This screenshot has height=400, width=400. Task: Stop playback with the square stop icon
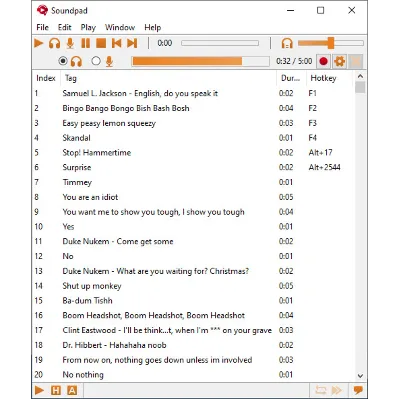101,43
